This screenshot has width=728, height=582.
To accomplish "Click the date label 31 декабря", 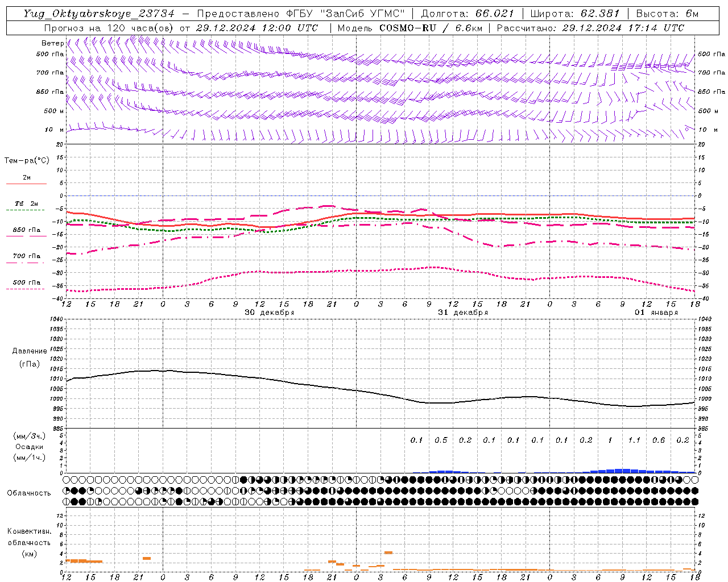I will [x=463, y=313].
